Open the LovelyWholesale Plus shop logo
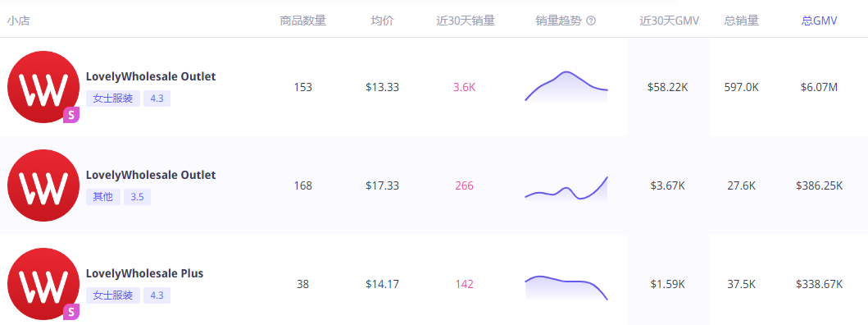 [x=43, y=284]
